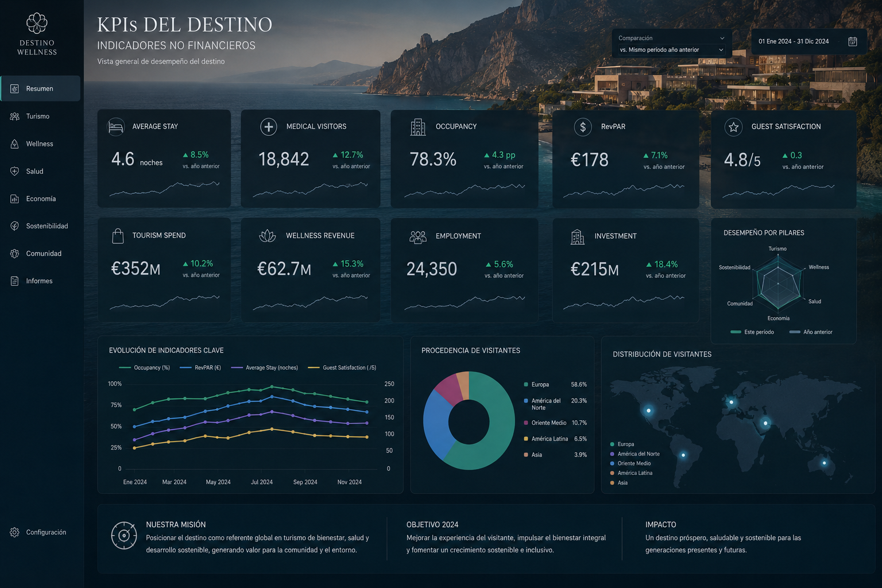Screen dimensions: 882x588
Task: Toggle Guest Satisfaction (/5) legend series
Action: coord(342,367)
